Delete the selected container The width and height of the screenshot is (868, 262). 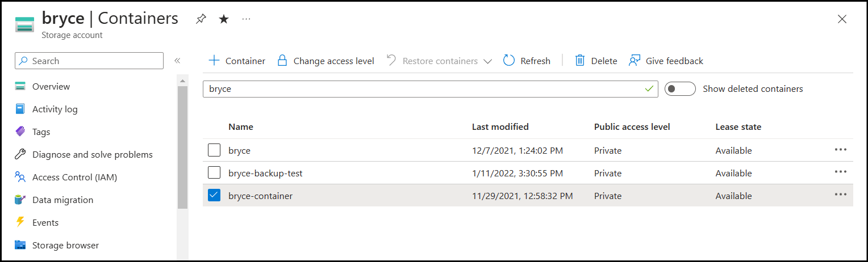[x=596, y=61]
